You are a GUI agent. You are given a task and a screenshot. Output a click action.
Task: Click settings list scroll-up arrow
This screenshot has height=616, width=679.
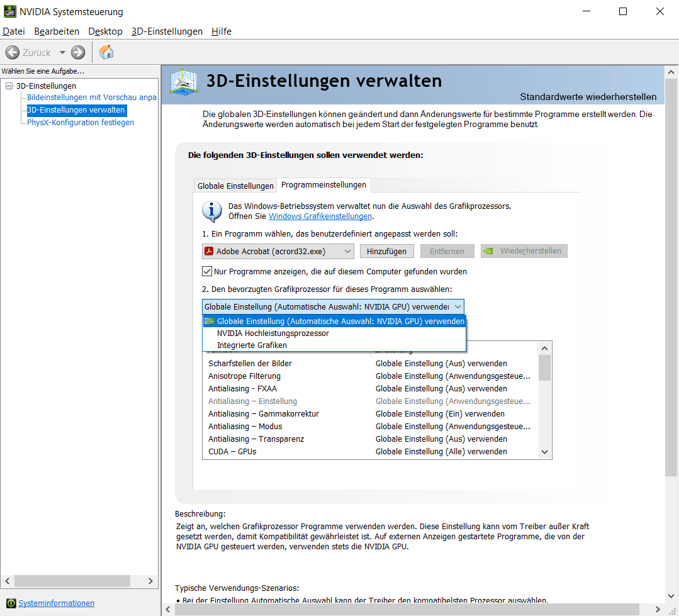pos(545,348)
